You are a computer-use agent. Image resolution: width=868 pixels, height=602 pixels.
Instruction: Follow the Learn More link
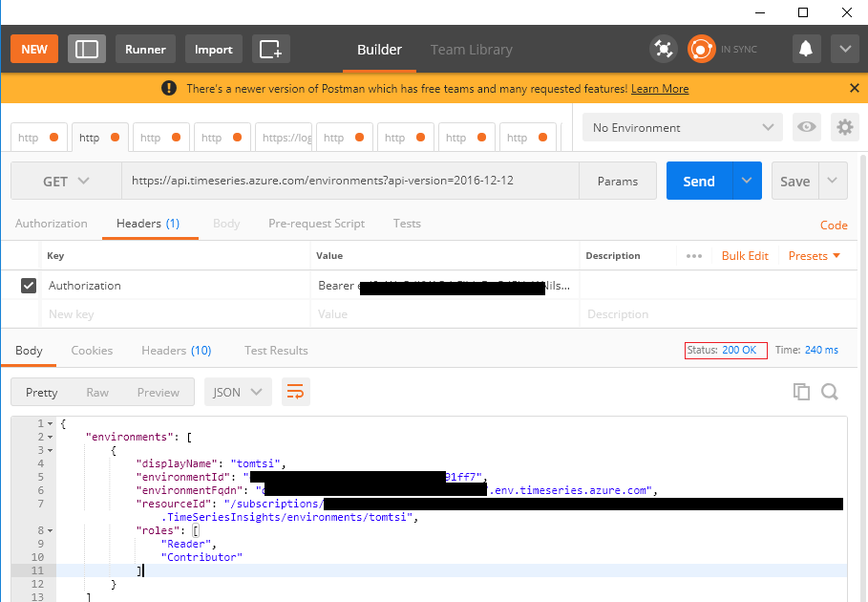click(x=660, y=89)
